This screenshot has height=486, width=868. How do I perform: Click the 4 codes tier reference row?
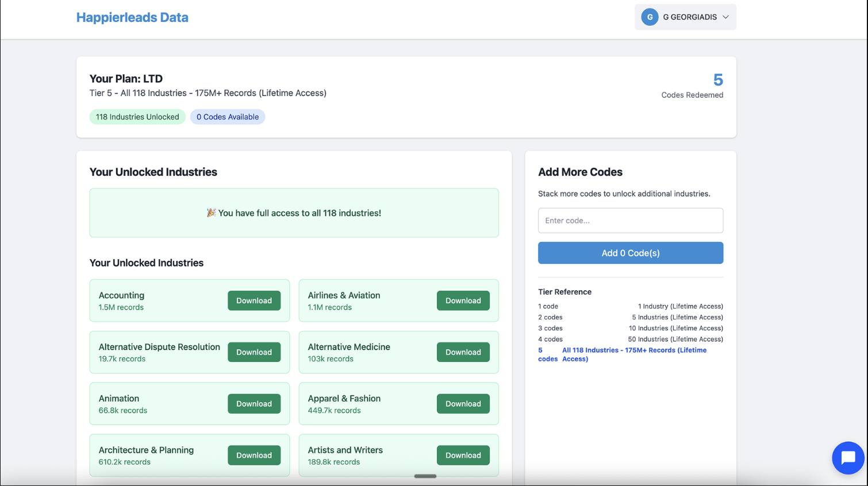click(631, 339)
